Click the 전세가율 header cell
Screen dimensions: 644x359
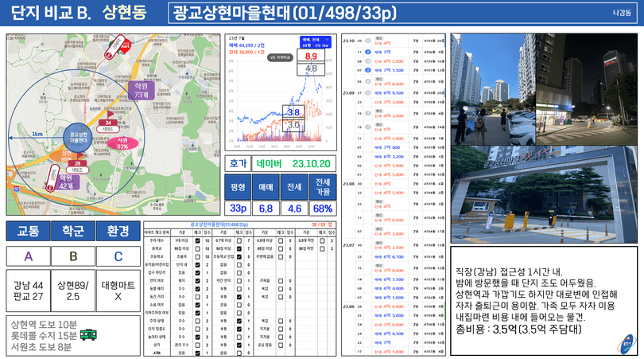click(x=323, y=187)
